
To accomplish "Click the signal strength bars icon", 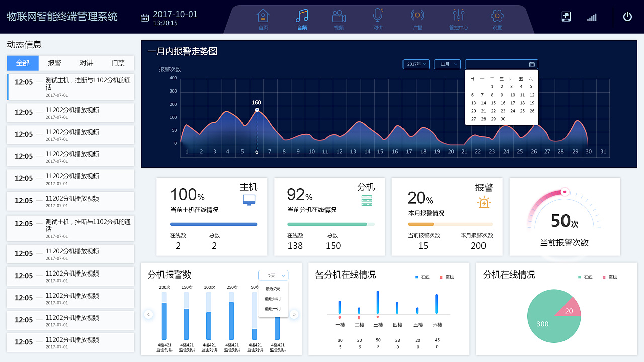I will [x=592, y=17].
